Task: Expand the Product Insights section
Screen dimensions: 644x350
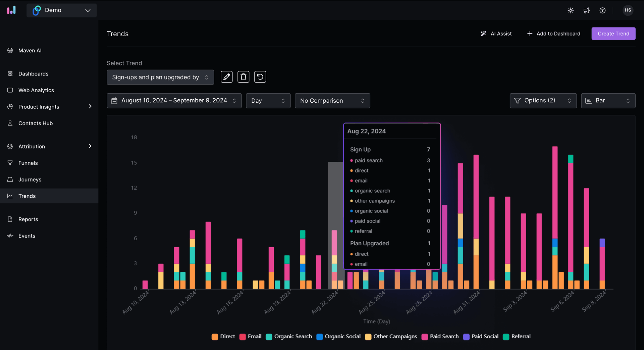Action: tap(39, 106)
